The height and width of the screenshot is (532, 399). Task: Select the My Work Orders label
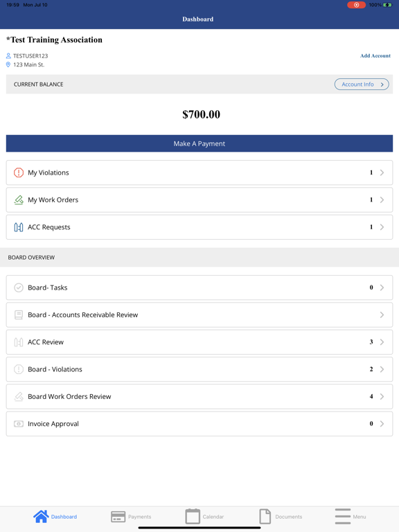click(53, 199)
